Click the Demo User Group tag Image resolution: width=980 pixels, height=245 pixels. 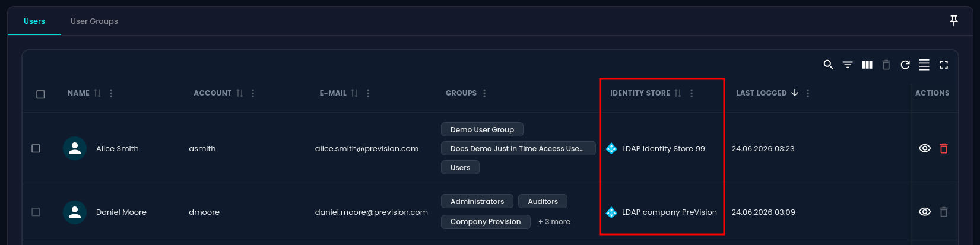482,129
